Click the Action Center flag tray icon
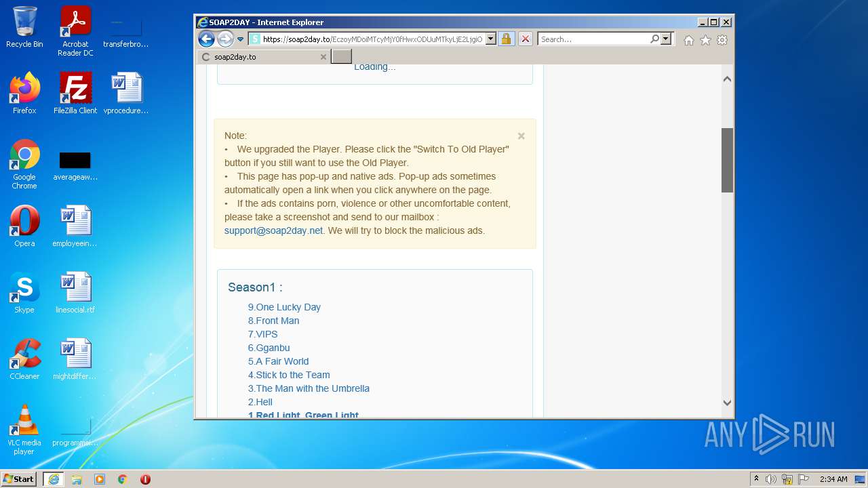Screen dimensions: 868x488 click(804, 479)
